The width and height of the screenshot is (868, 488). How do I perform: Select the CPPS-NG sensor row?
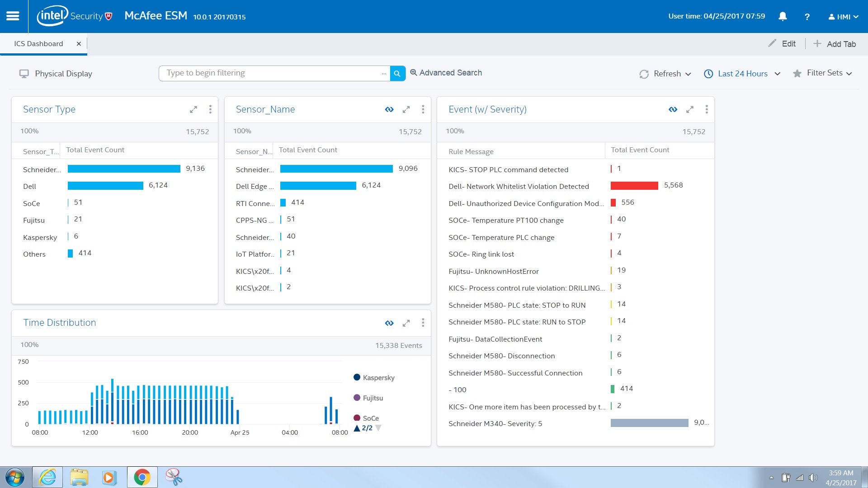[327, 220]
